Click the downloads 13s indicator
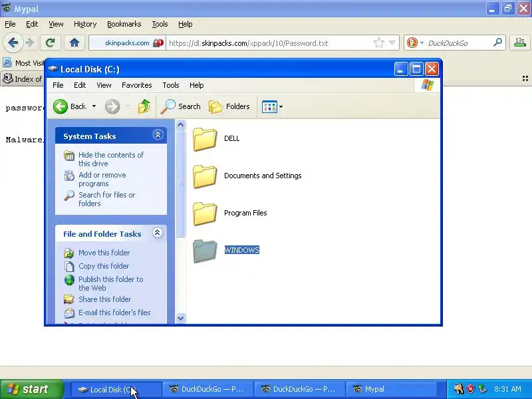532x399 pixels. [520, 43]
